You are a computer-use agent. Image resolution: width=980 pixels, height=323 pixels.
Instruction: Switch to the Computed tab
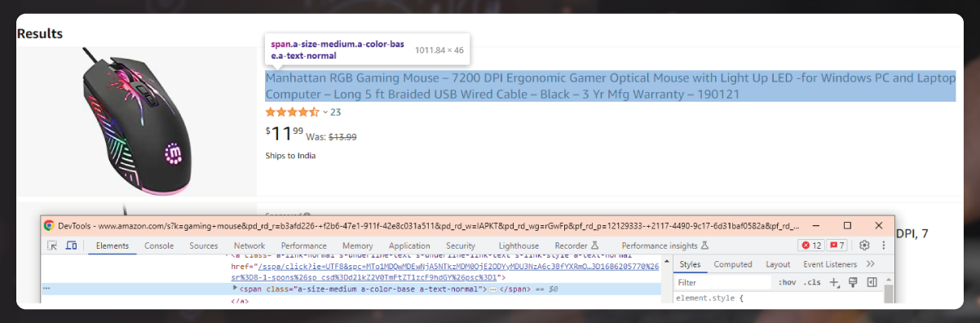click(733, 264)
